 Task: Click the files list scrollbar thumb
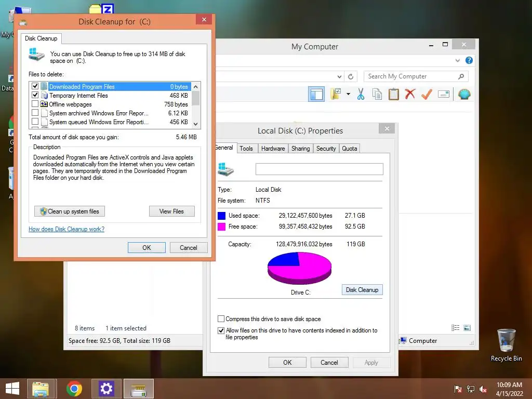tap(195, 98)
